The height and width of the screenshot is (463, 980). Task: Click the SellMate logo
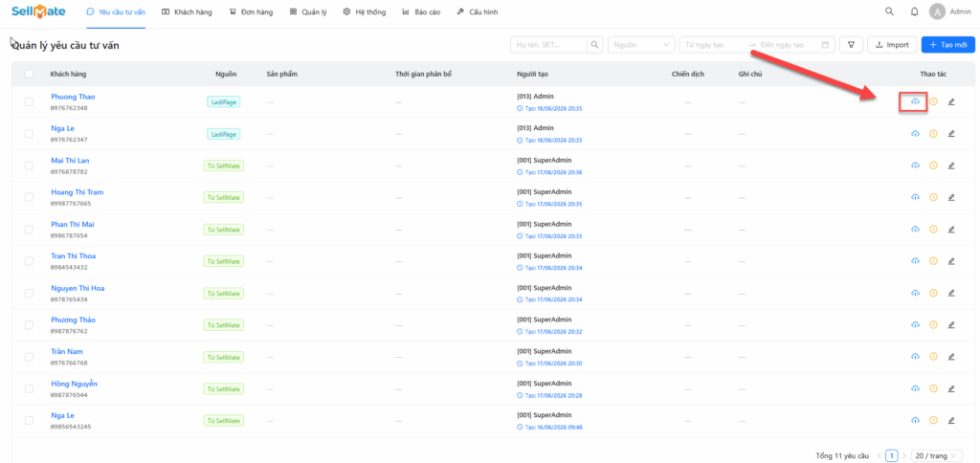click(x=38, y=11)
